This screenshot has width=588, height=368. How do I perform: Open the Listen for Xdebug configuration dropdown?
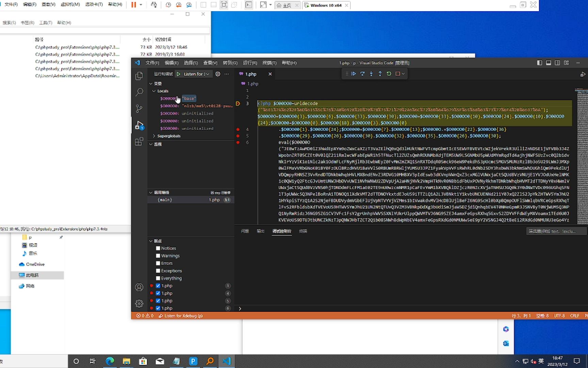click(x=197, y=74)
